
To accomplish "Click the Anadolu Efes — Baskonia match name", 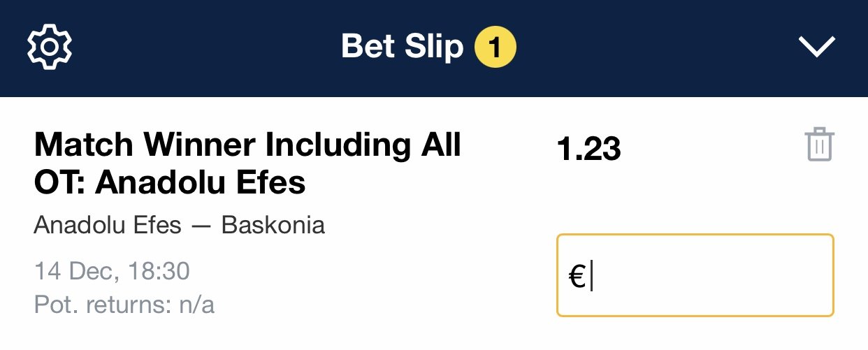I will pos(179,226).
